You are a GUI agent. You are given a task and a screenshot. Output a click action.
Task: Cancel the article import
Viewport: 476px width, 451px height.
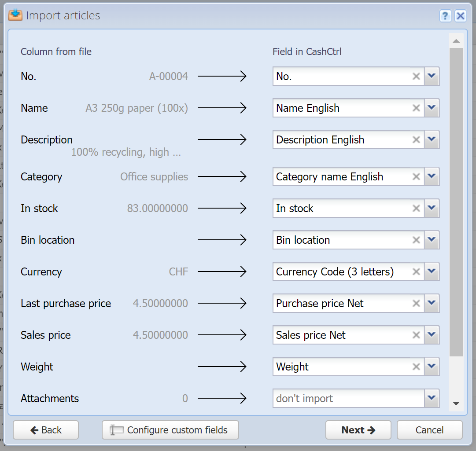[x=430, y=430]
